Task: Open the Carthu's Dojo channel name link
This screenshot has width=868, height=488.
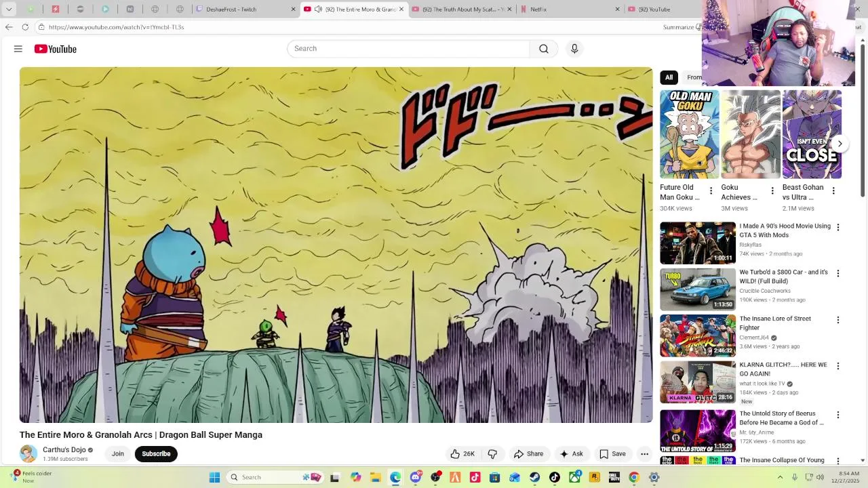Action: click(64, 450)
